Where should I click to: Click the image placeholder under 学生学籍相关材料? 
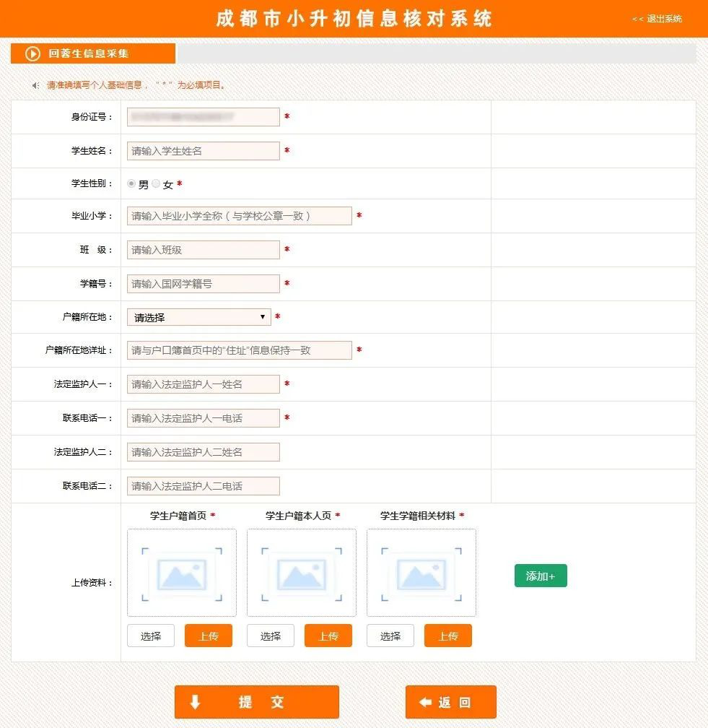tap(421, 573)
